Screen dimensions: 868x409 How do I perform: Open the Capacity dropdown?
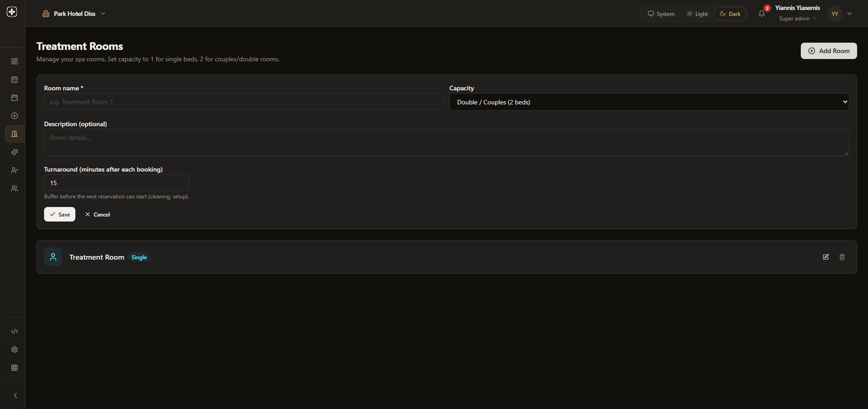coord(649,102)
